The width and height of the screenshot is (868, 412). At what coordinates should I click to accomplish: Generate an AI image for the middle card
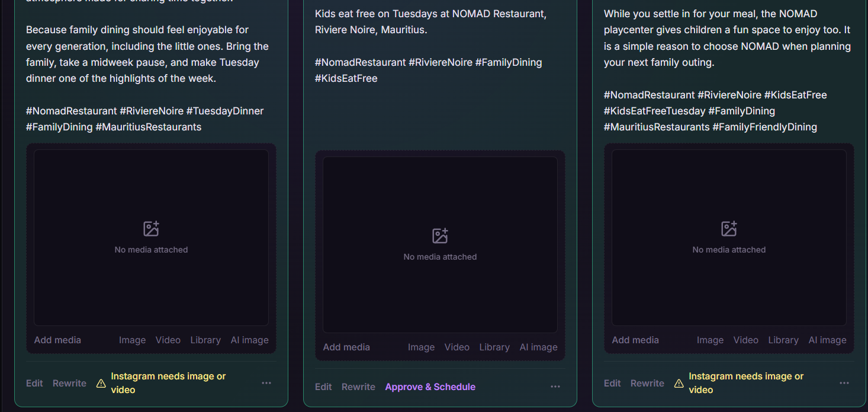pos(538,347)
